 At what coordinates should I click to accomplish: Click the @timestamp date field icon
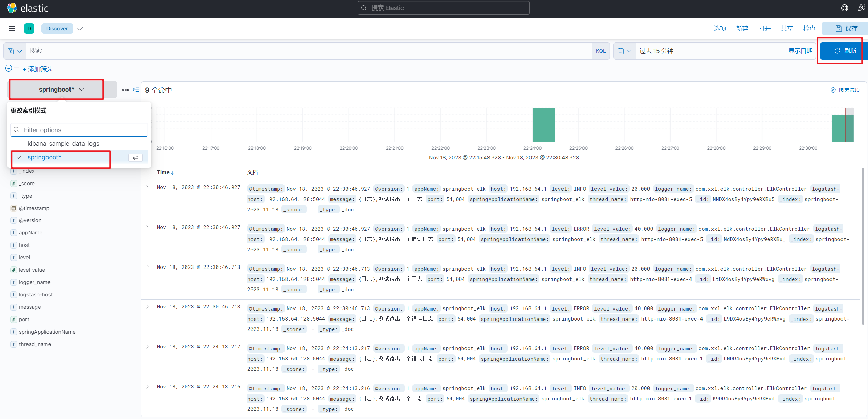click(x=14, y=208)
